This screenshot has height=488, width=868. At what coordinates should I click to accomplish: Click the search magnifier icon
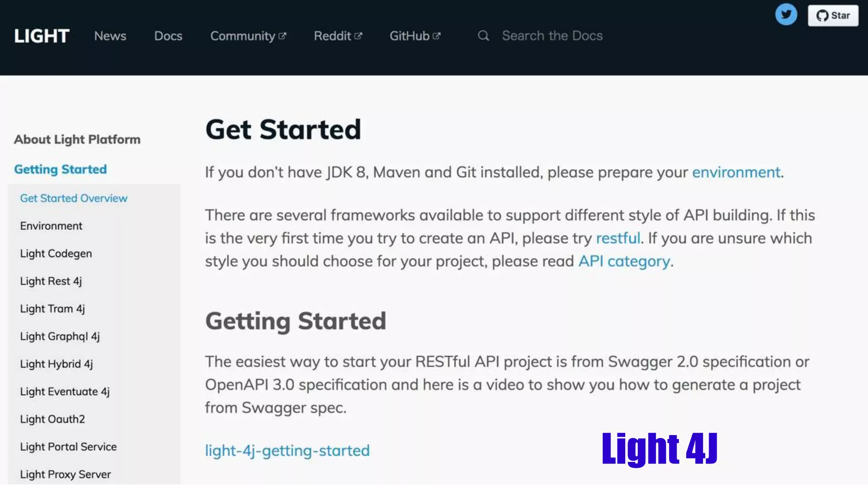(x=483, y=36)
